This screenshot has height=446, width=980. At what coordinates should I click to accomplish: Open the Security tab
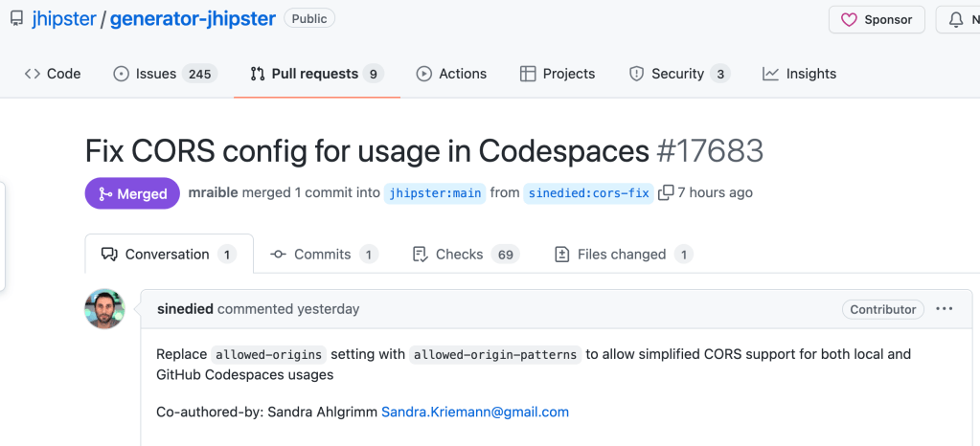(x=679, y=74)
